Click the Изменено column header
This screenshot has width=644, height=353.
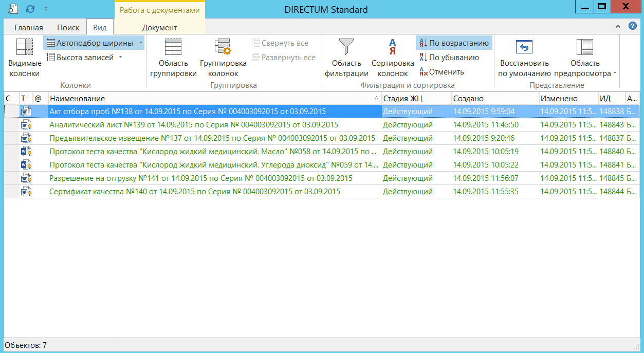[568, 98]
